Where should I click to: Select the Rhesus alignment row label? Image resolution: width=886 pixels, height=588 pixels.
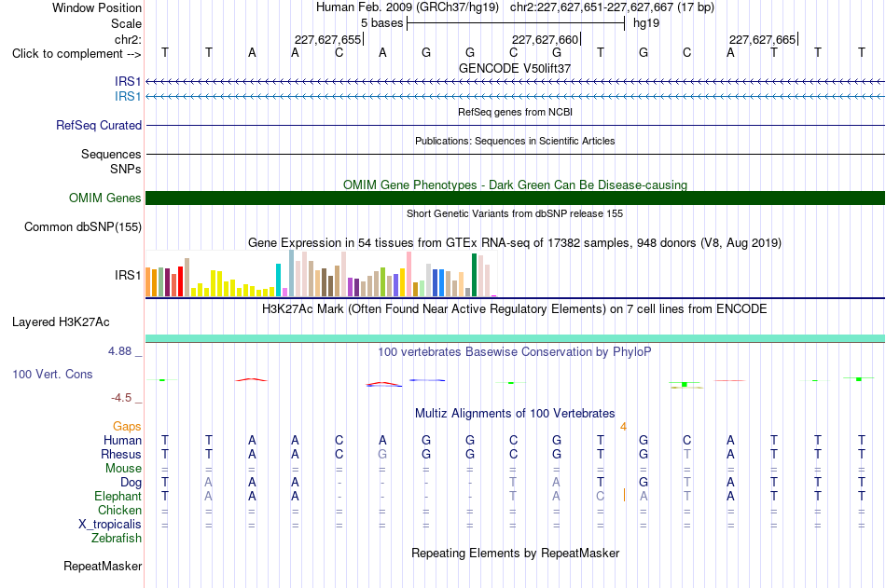[121, 455]
